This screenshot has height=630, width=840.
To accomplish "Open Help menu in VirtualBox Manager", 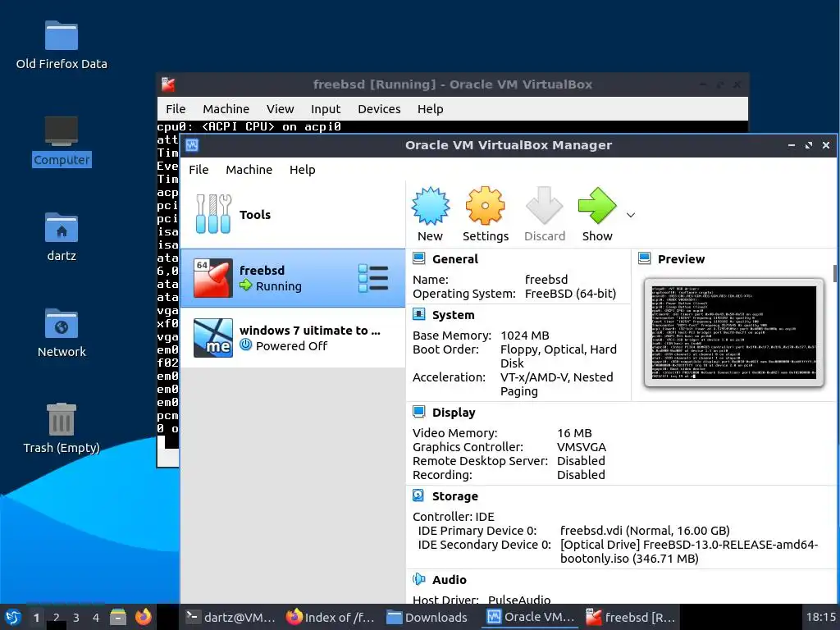I will (302, 170).
